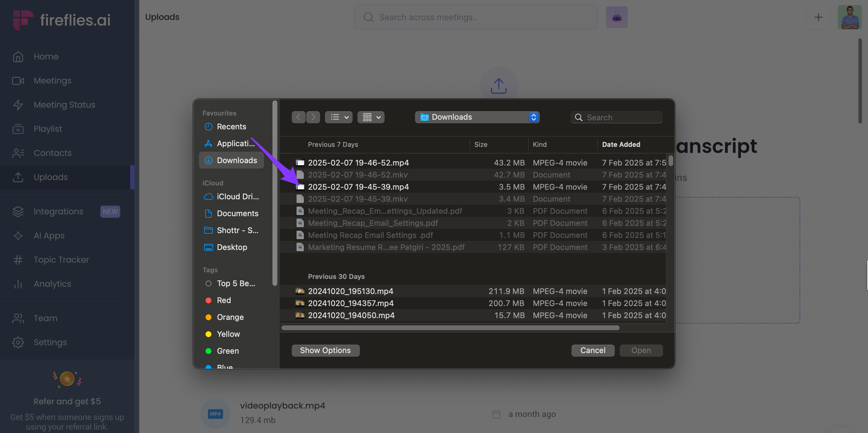Screen dimensions: 868x433
Task: Click the plus icon in top bar
Action: (818, 17)
